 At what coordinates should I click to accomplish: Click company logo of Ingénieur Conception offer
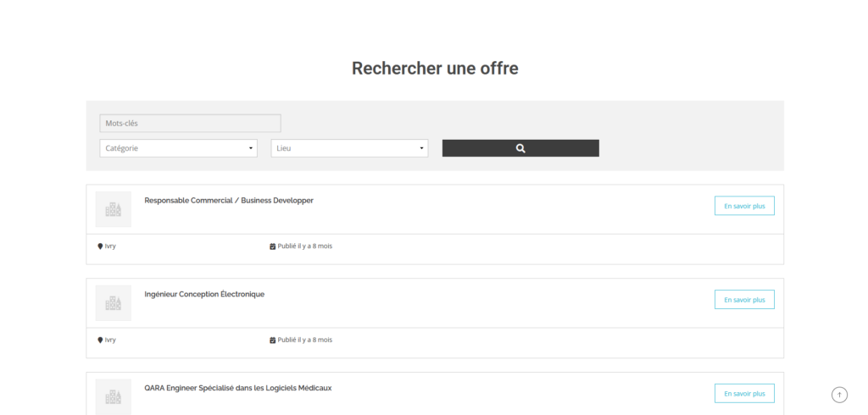click(114, 303)
